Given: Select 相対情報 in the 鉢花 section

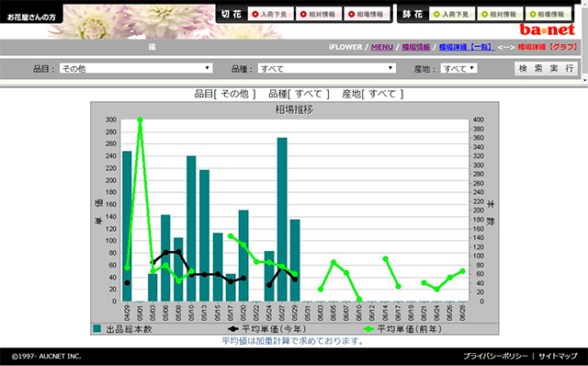Looking at the screenshot, I should [500, 15].
